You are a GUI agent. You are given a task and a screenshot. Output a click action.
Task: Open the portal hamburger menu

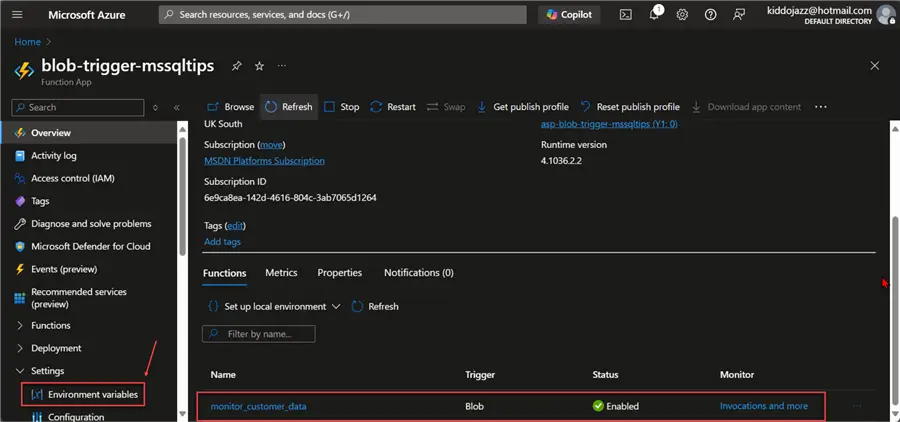click(17, 15)
